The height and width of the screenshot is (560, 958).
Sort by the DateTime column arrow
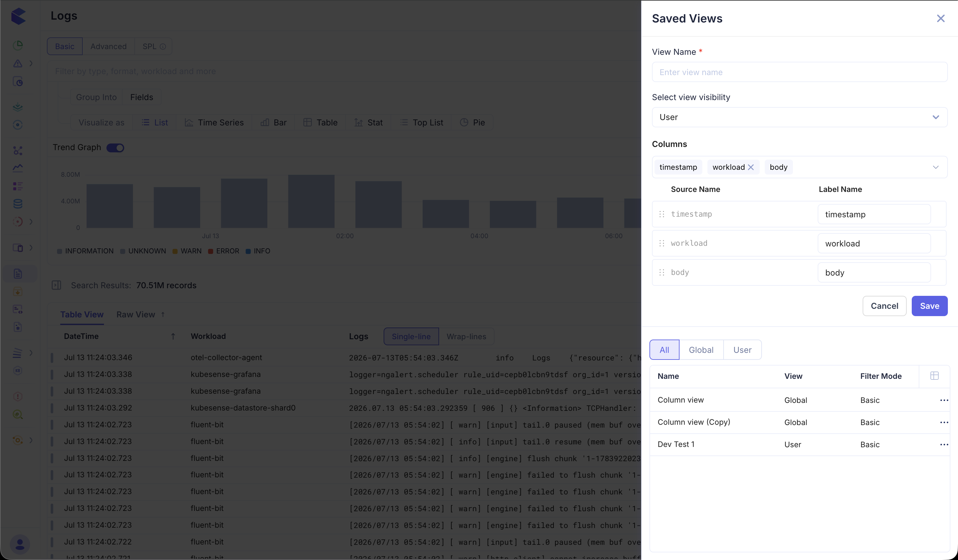(x=173, y=336)
